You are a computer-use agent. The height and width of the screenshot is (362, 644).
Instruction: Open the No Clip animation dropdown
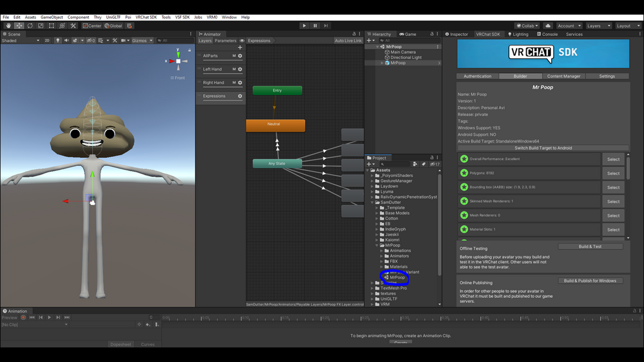click(35, 325)
